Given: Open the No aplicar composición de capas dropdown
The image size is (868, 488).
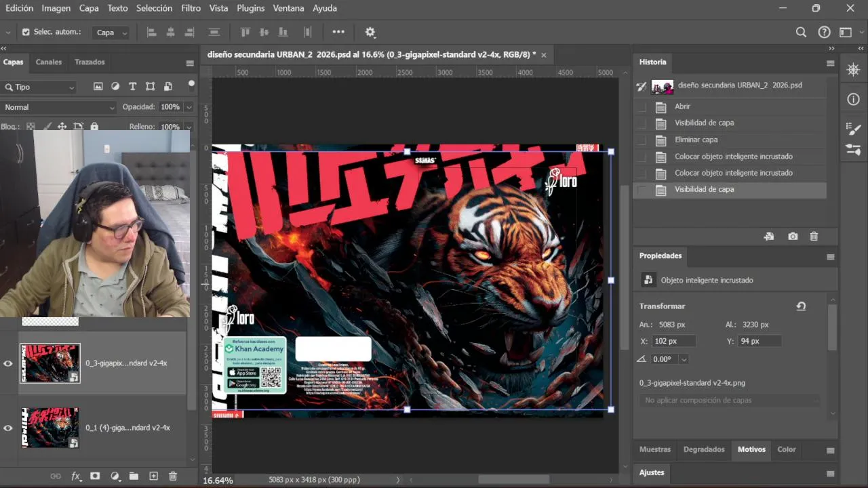Looking at the screenshot, I should [730, 401].
